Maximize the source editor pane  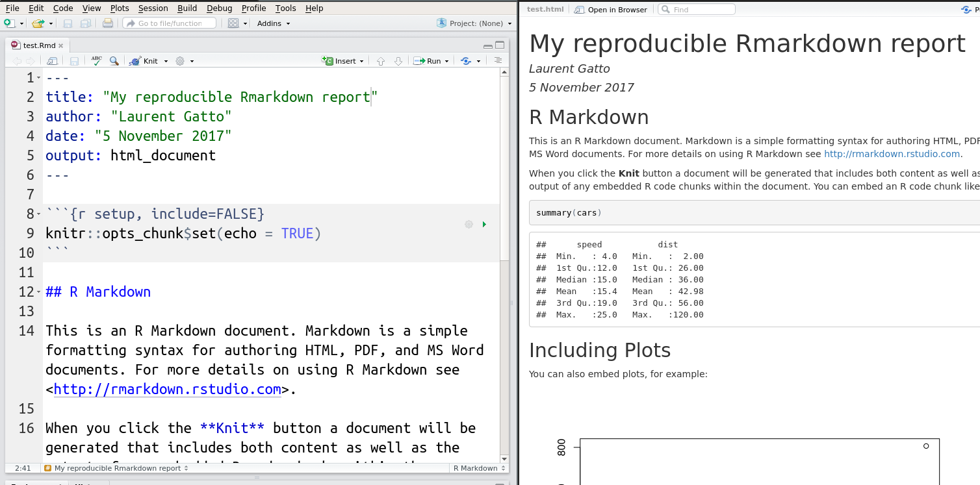500,45
